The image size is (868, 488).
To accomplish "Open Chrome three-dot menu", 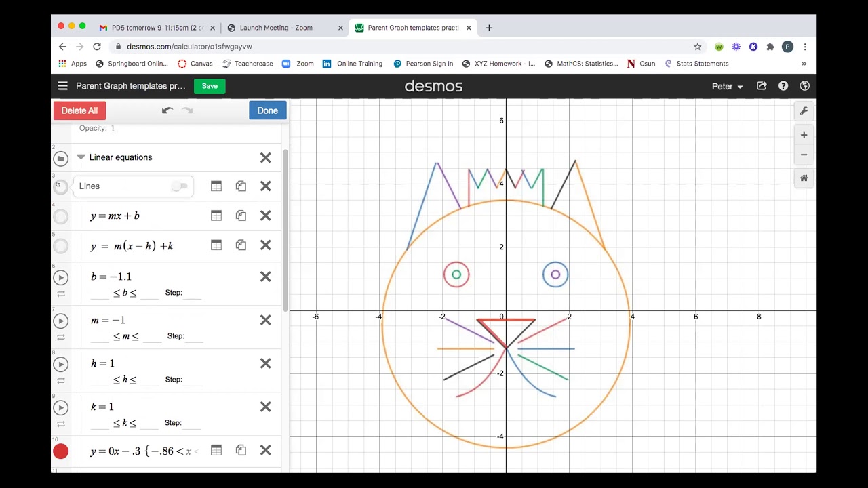I will pos(805,47).
